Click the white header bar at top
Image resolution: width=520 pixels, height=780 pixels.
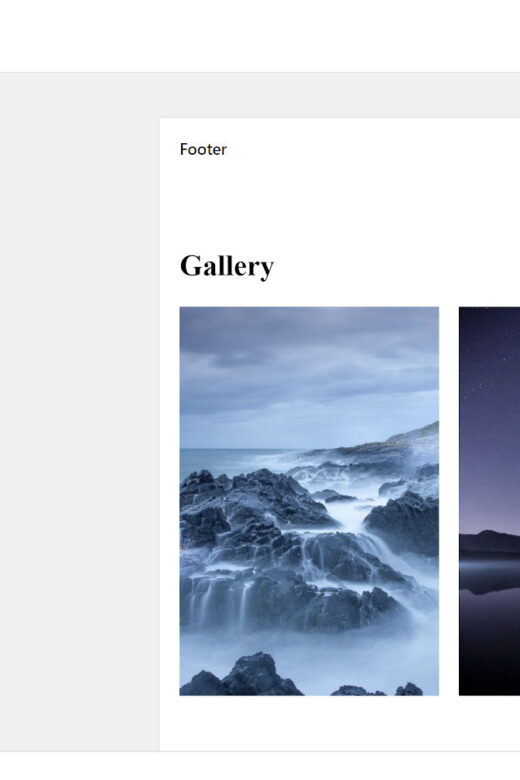coord(260,36)
